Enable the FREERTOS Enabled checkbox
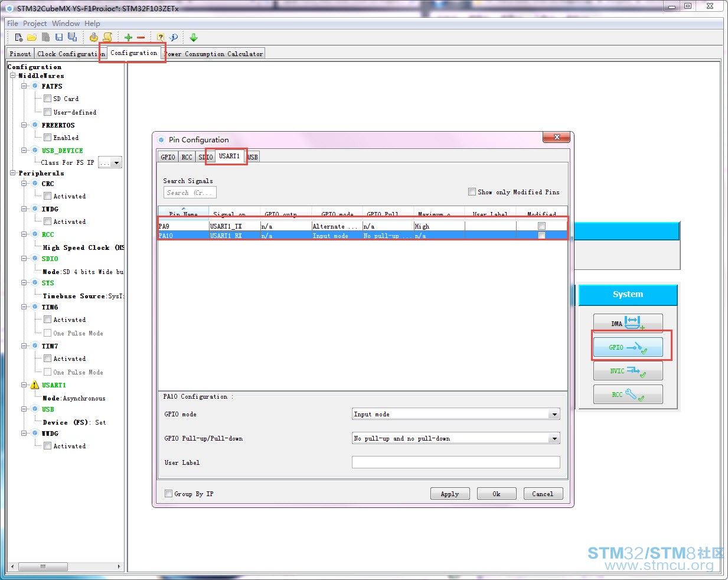Image resolution: width=728 pixels, height=580 pixels. pos(47,138)
